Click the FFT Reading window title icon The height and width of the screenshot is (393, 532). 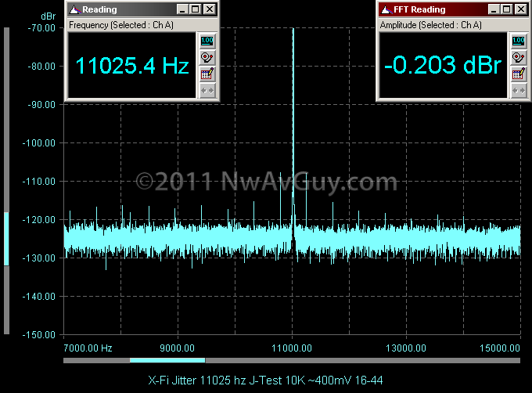[x=386, y=9]
